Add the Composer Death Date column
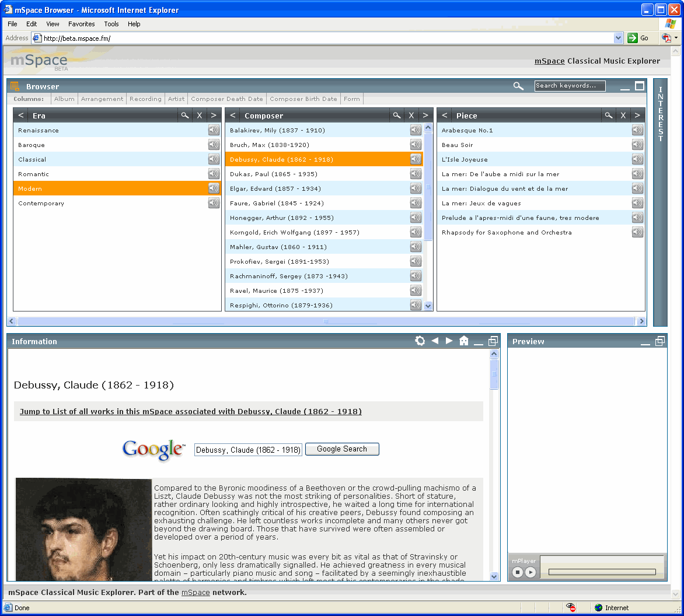This screenshot has width=684, height=616. pyautogui.click(x=227, y=99)
